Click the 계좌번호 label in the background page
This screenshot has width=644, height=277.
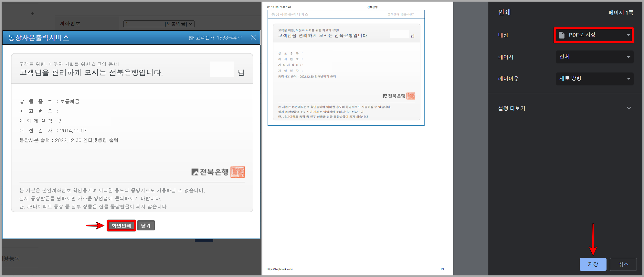[x=70, y=24]
